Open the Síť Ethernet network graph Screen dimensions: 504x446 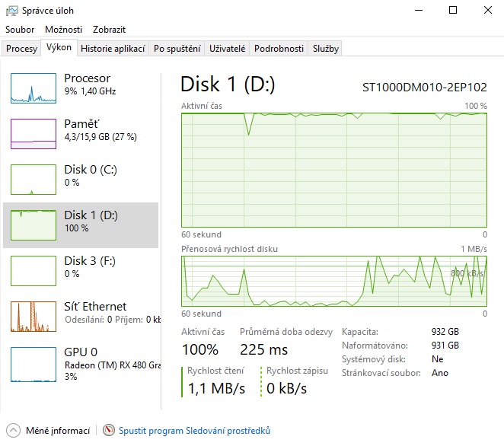(33, 317)
